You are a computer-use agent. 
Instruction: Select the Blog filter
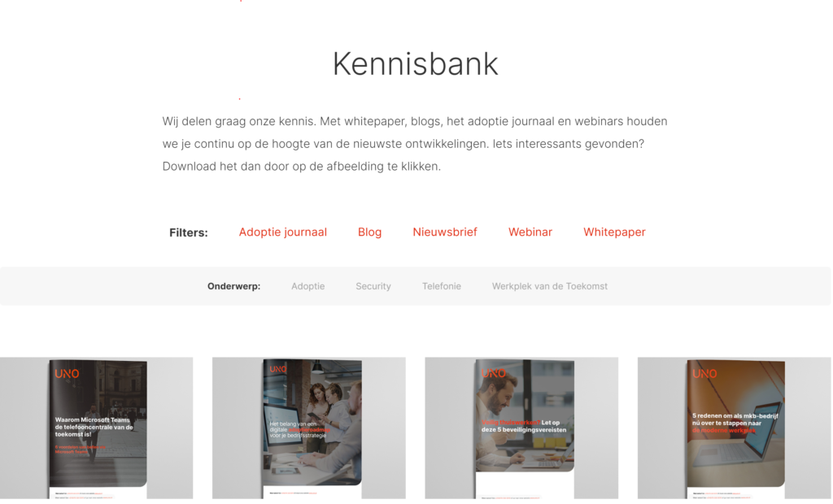(x=370, y=232)
